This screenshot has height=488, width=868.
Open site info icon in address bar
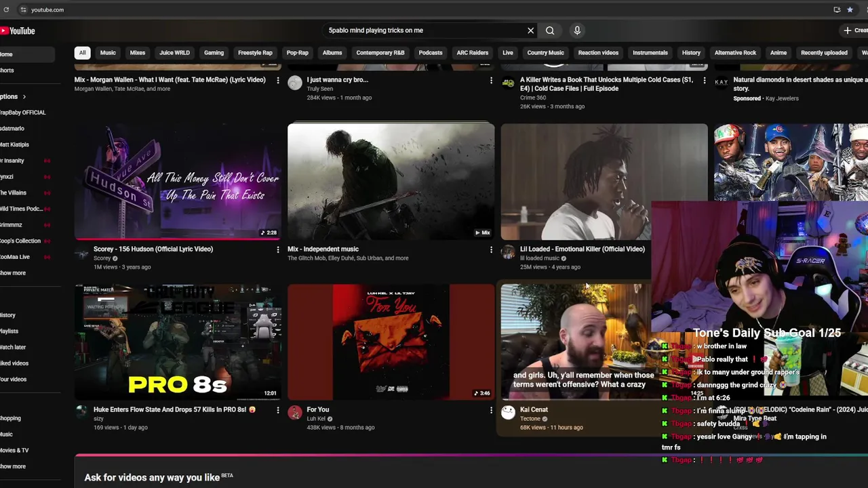pos(23,9)
